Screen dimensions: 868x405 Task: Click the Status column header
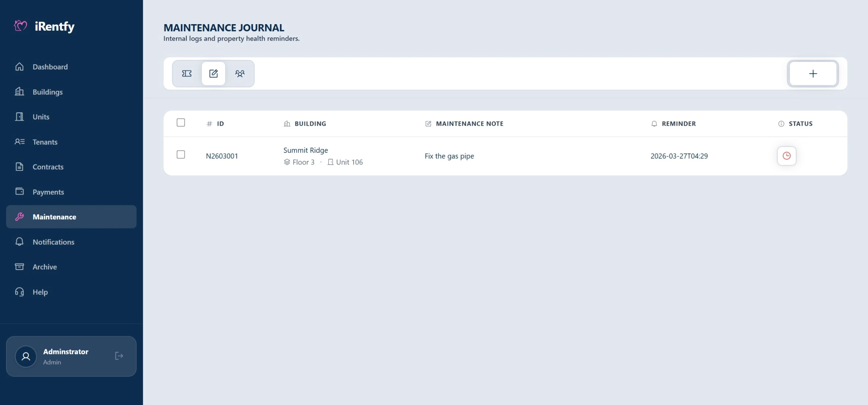pos(795,124)
